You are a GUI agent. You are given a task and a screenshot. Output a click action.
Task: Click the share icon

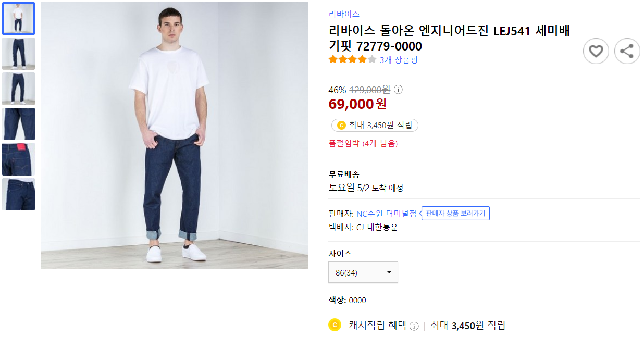(x=627, y=51)
